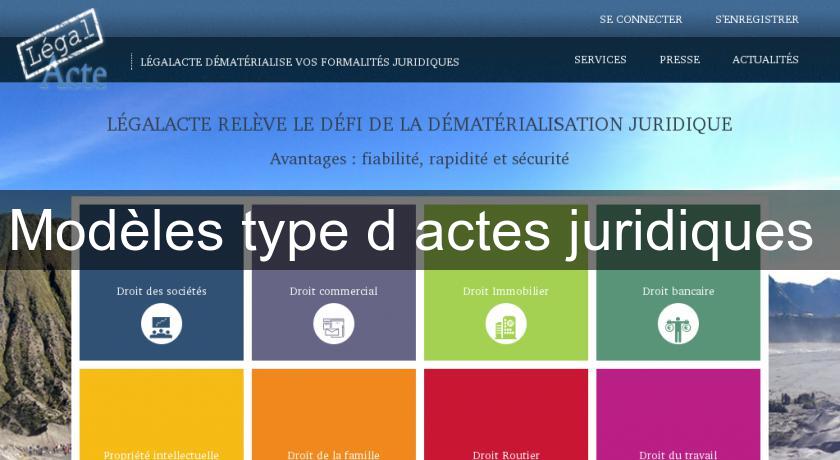Open the yellow Propriété intellectuelle tile
This screenshot has width=840, height=460.
(x=161, y=414)
